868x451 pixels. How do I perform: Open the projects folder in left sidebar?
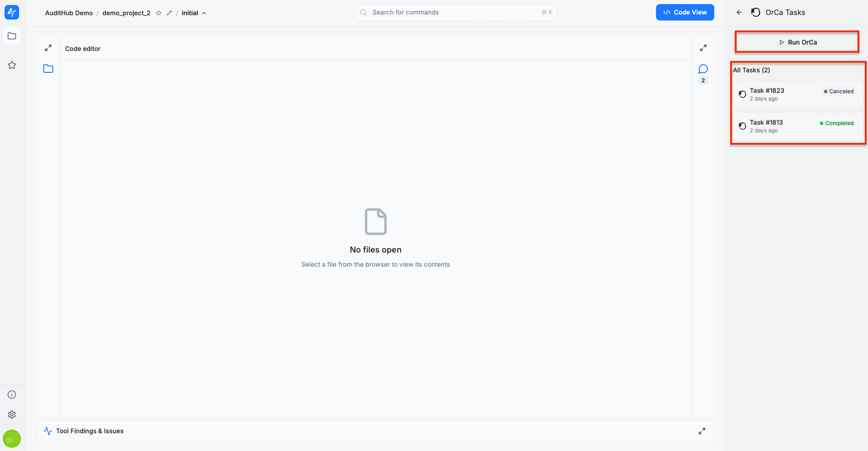(12, 36)
